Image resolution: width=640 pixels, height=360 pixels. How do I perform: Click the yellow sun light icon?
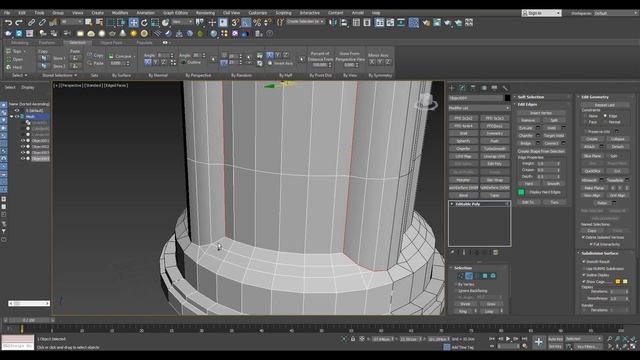(133, 33)
